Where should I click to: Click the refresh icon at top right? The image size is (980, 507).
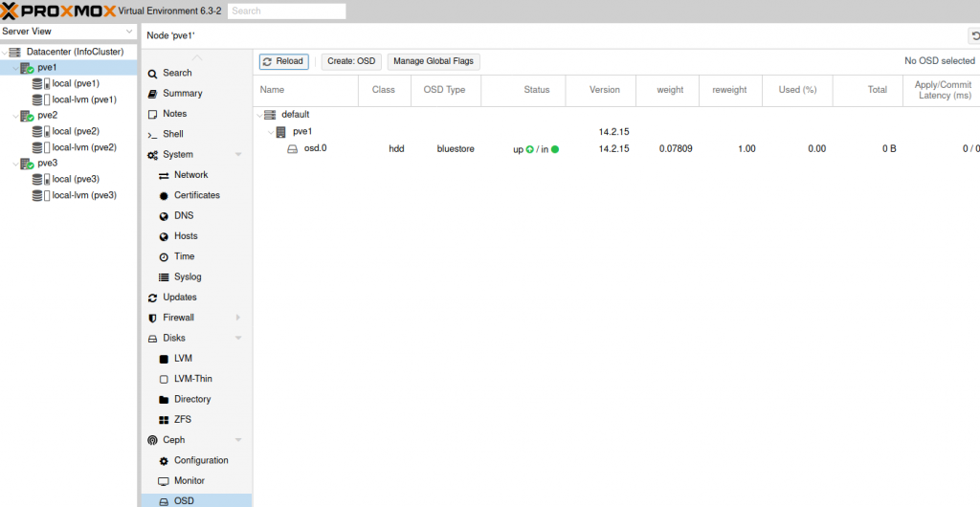974,36
